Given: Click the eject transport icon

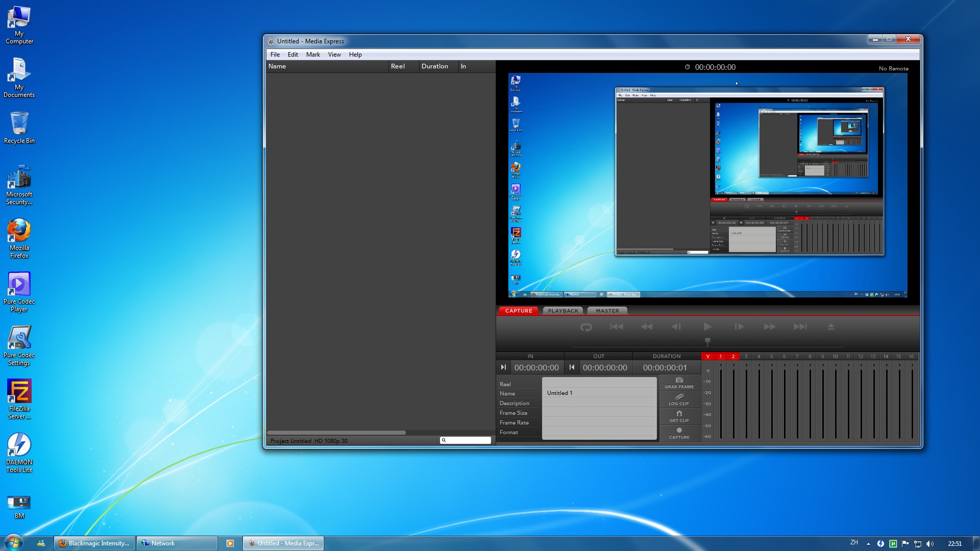Looking at the screenshot, I should point(830,327).
